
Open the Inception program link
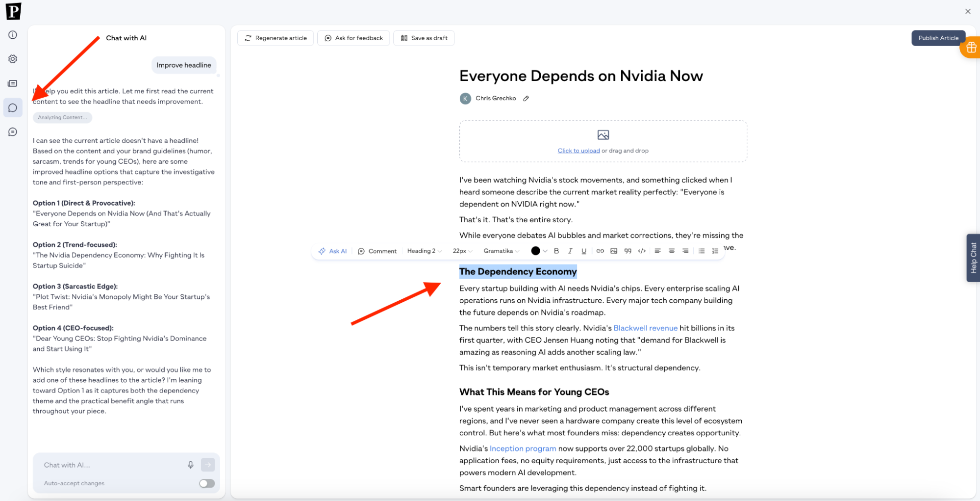(523, 448)
